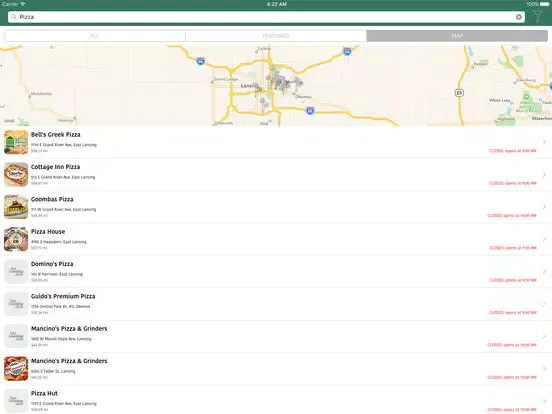Clear the Pizza search text
This screenshot has width=552, height=414.
(x=519, y=17)
